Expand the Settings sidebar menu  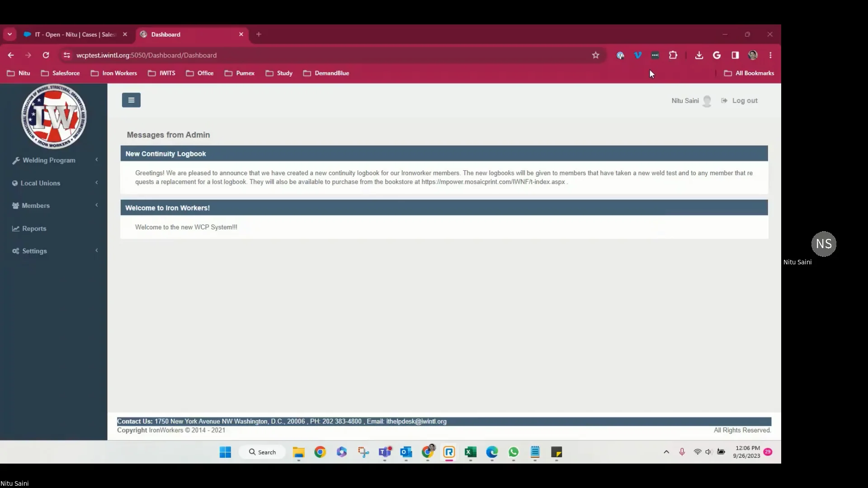pyautogui.click(x=34, y=251)
